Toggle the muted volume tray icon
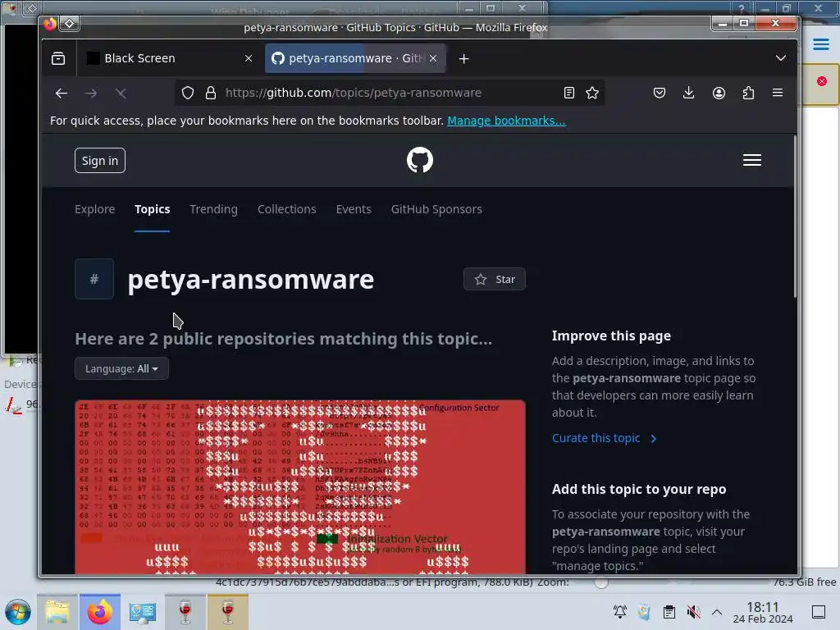840x630 pixels. click(x=694, y=612)
